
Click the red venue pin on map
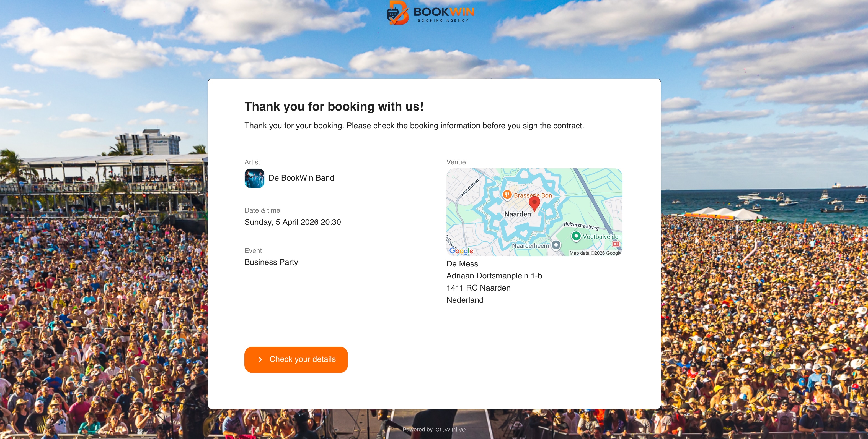point(534,204)
